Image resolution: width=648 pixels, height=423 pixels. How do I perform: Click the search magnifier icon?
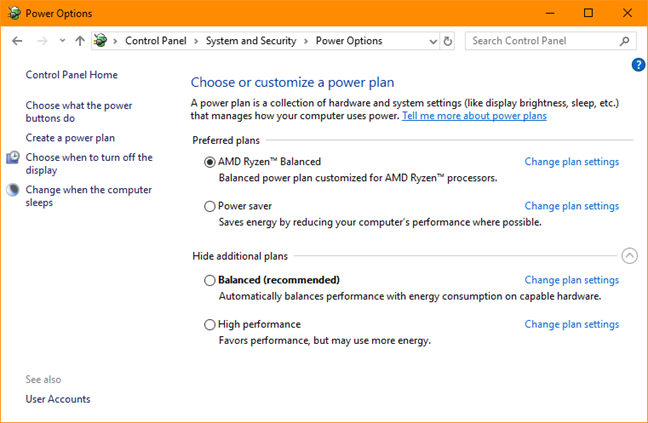point(624,41)
